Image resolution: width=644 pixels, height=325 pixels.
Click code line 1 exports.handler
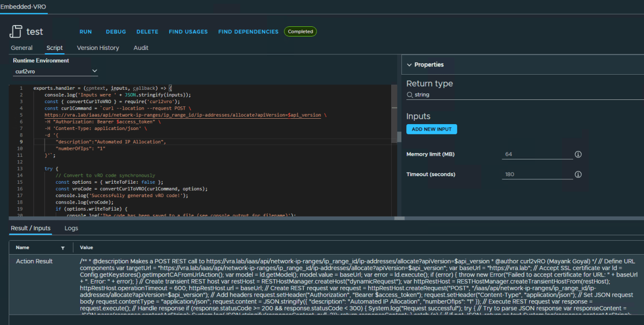102,88
